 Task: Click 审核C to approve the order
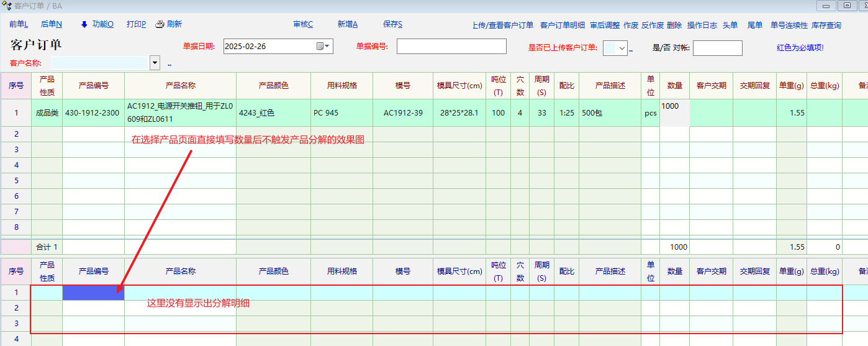[303, 24]
